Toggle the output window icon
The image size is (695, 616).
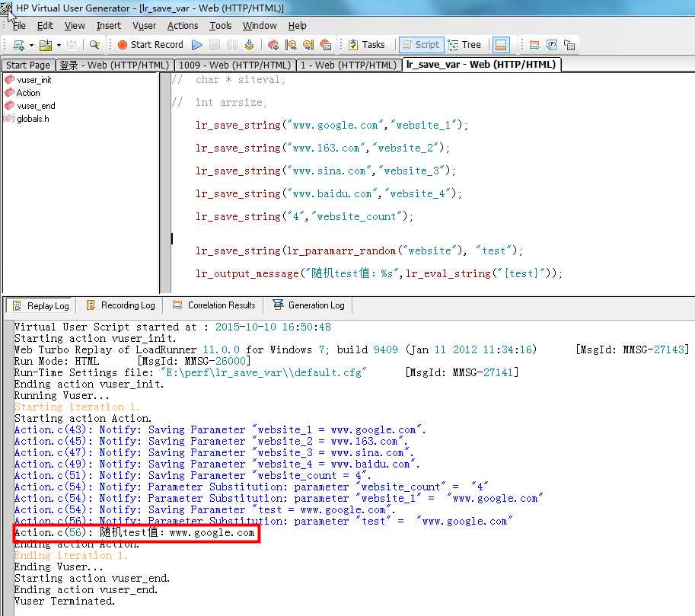pos(501,45)
